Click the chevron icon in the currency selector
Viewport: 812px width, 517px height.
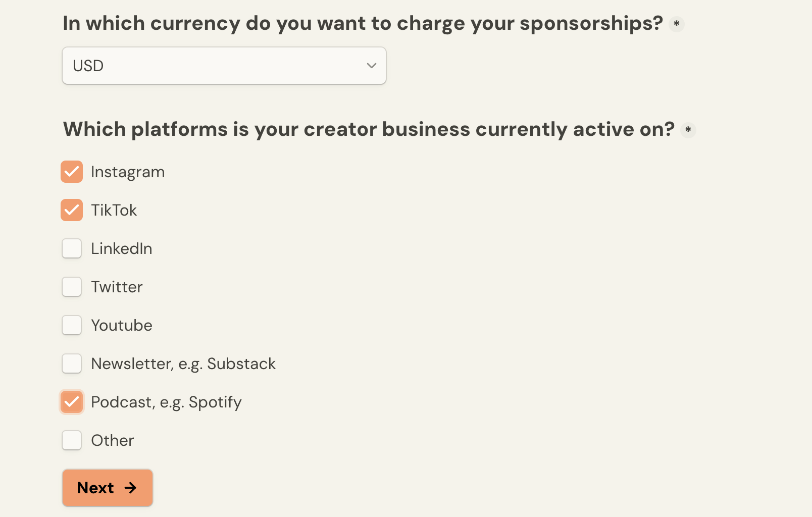pyautogui.click(x=371, y=65)
